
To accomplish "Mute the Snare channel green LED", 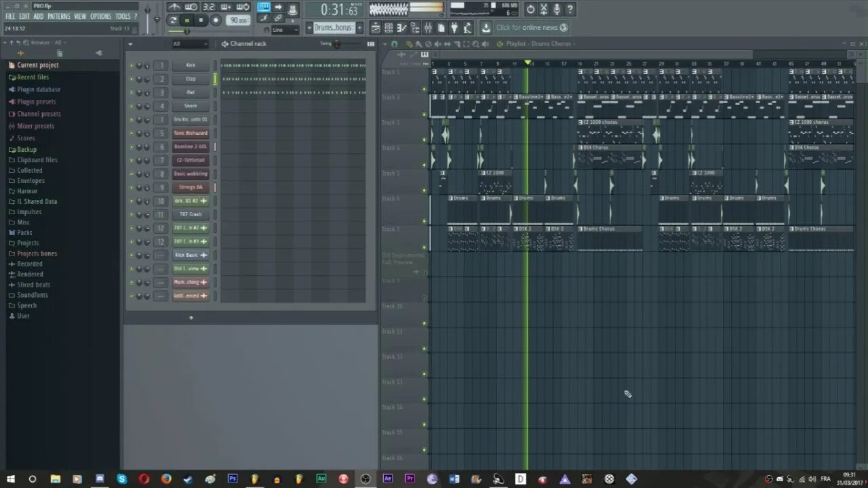I will pos(132,106).
